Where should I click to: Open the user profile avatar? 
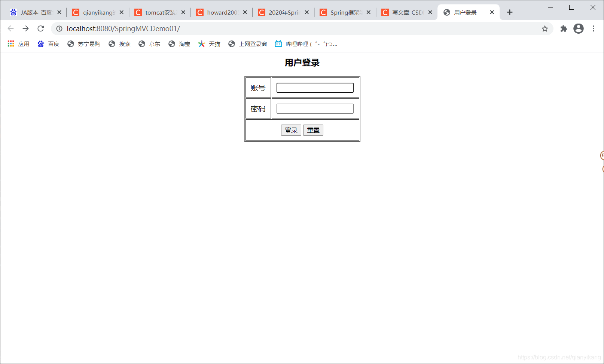pos(579,28)
